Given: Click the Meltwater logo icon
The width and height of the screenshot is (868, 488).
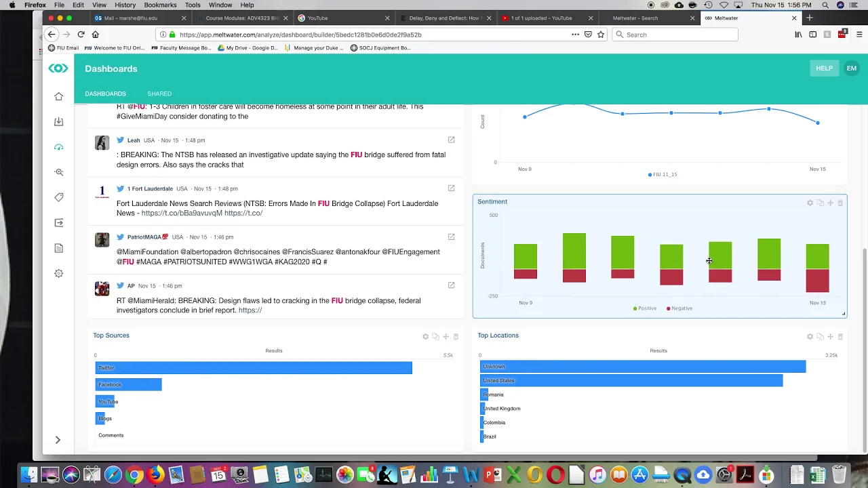Looking at the screenshot, I should (58, 68).
